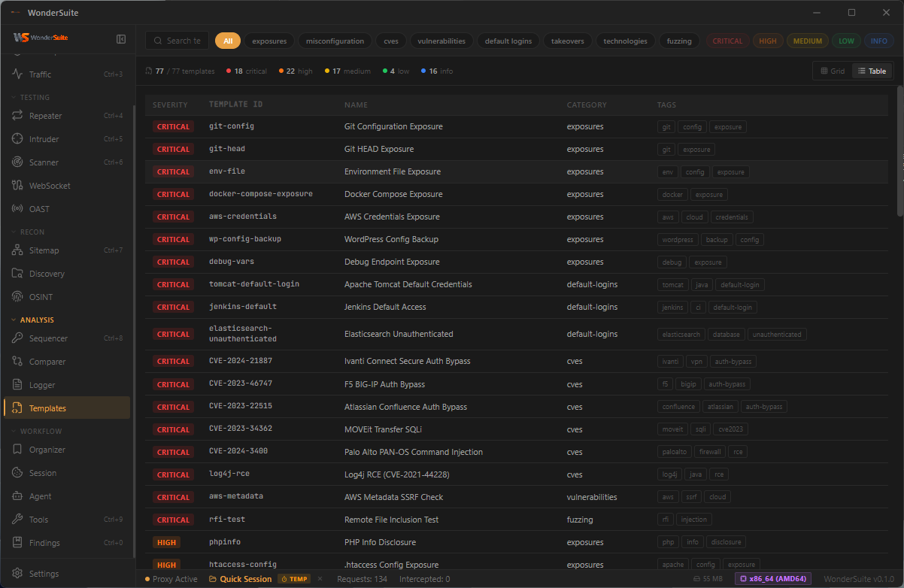Select the Intruder crosshair icon

[x=17, y=139]
